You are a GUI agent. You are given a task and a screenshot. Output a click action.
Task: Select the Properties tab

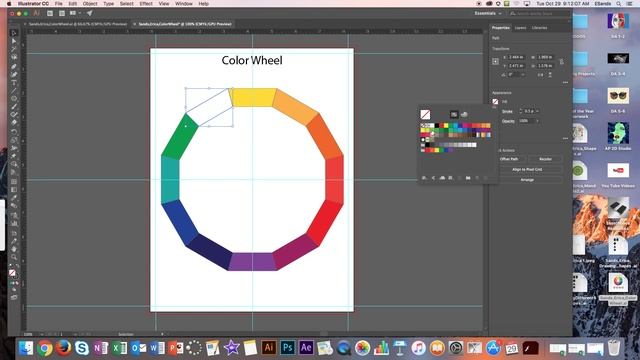tap(501, 28)
